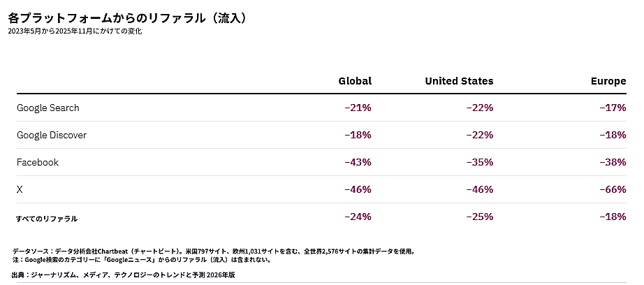The height and width of the screenshot is (285, 644).
Task: Click the all-referrals Global value −24%
Action: pyautogui.click(x=358, y=217)
